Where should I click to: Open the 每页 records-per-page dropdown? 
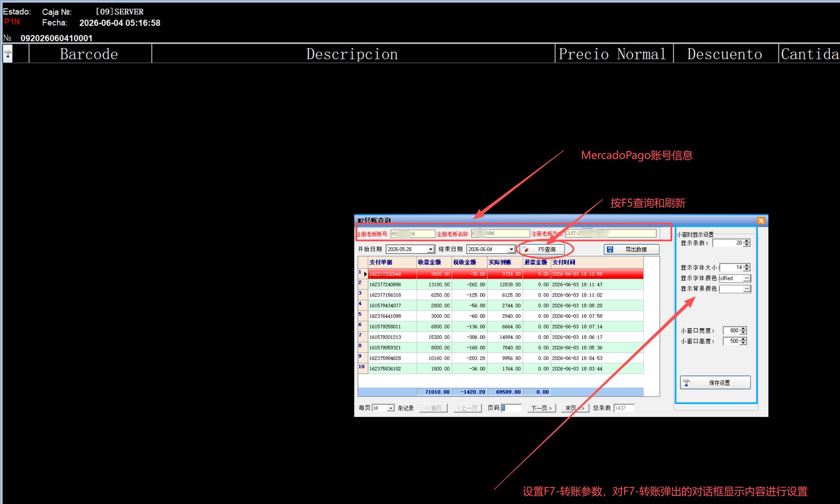pos(390,408)
